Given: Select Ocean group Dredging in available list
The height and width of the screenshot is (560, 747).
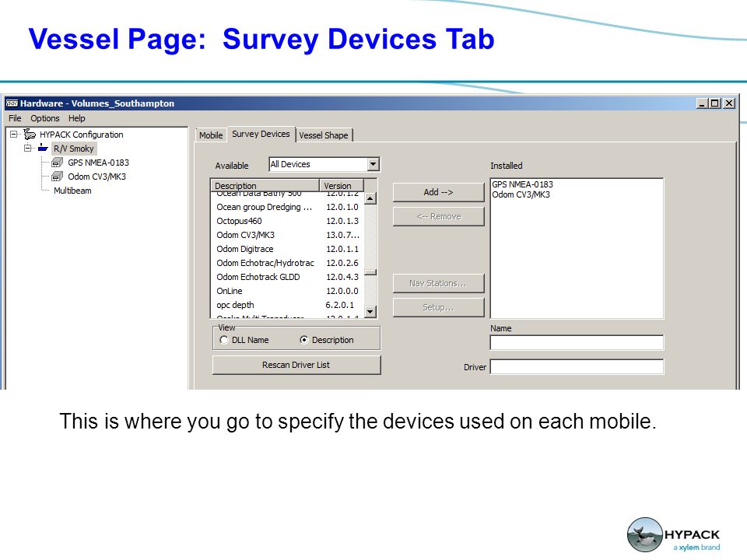Looking at the screenshot, I should pyautogui.click(x=288, y=207).
